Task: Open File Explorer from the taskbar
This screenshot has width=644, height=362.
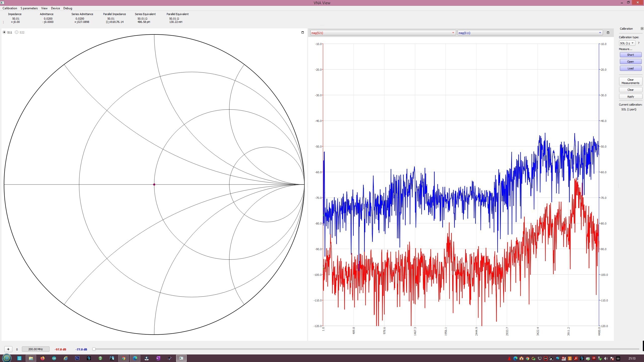Action: [31, 358]
